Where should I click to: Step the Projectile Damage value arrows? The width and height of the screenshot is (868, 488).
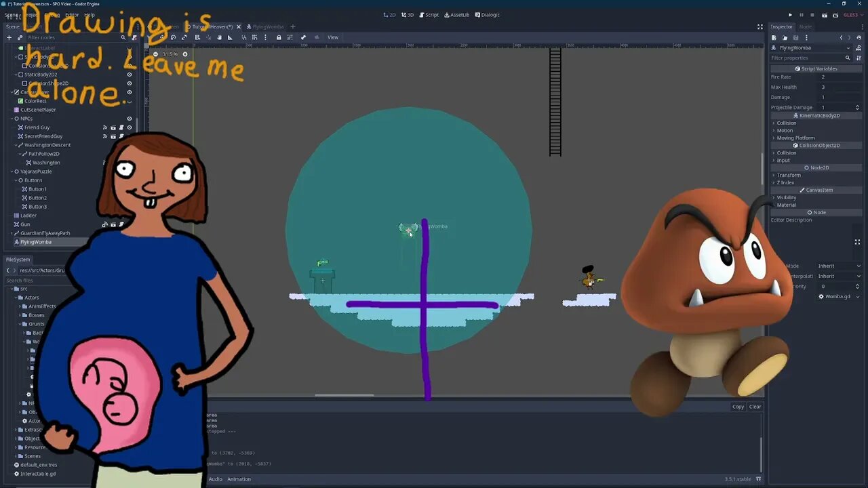(x=857, y=107)
